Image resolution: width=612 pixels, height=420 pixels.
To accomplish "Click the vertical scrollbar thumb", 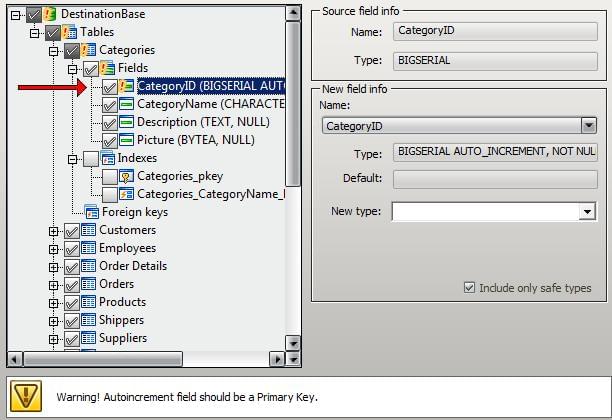I will tap(293, 104).
